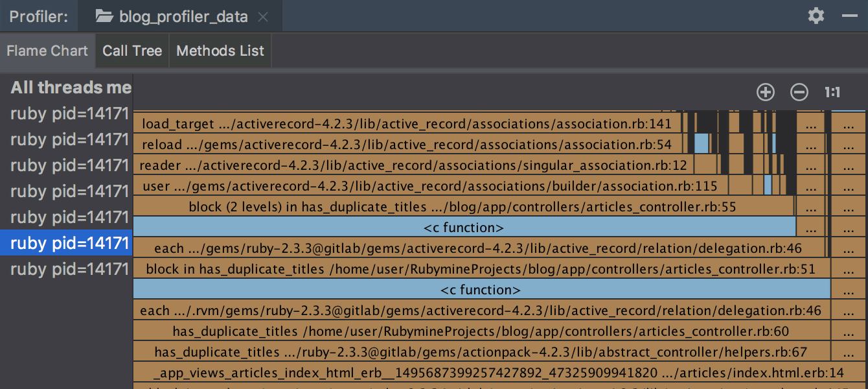
Task: Switch to the Methods List view
Action: coord(220,50)
